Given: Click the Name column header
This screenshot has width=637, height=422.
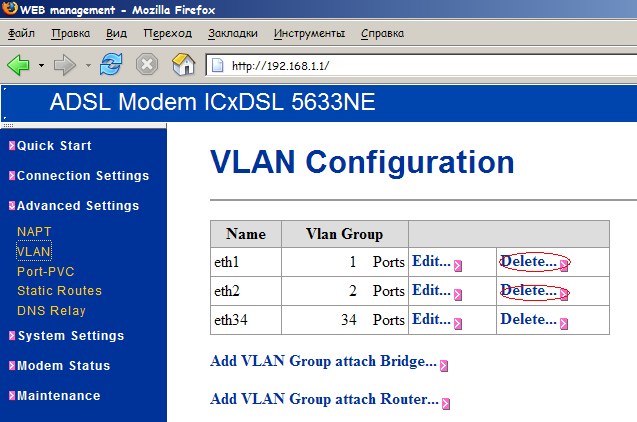Looking at the screenshot, I should pyautogui.click(x=246, y=234).
